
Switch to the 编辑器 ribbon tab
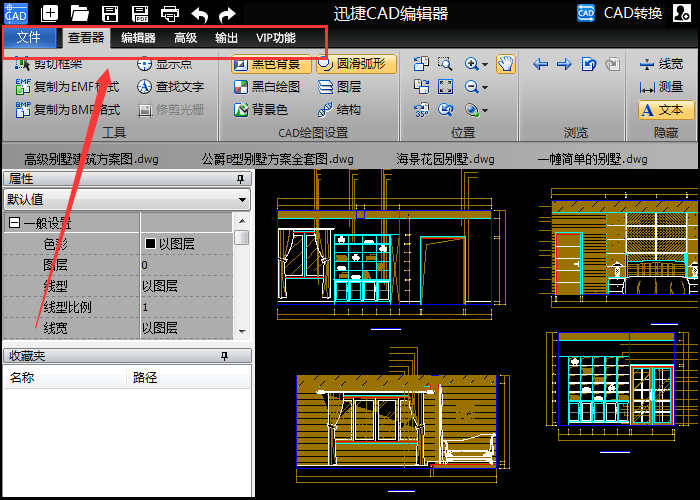[x=138, y=38]
